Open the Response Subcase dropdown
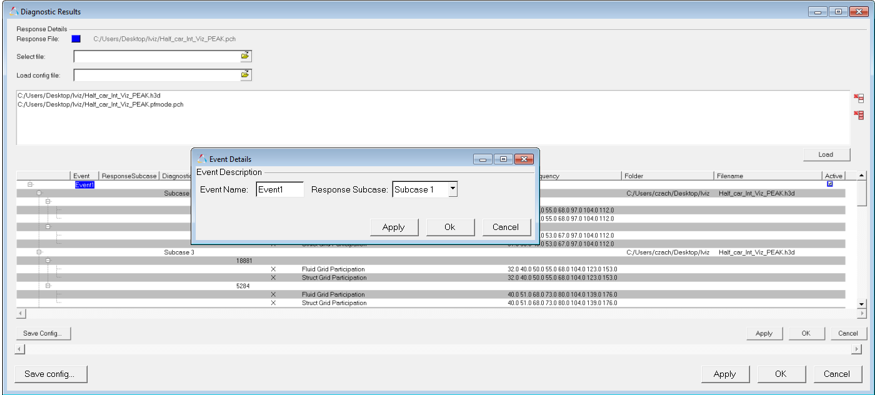Viewport: 877px width, 396px height. tap(453, 190)
